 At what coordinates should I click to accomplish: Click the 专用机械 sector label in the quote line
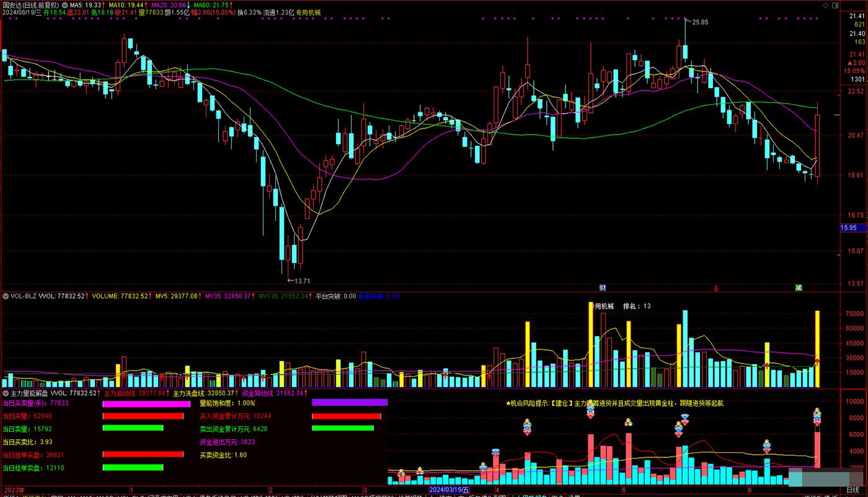click(x=308, y=12)
